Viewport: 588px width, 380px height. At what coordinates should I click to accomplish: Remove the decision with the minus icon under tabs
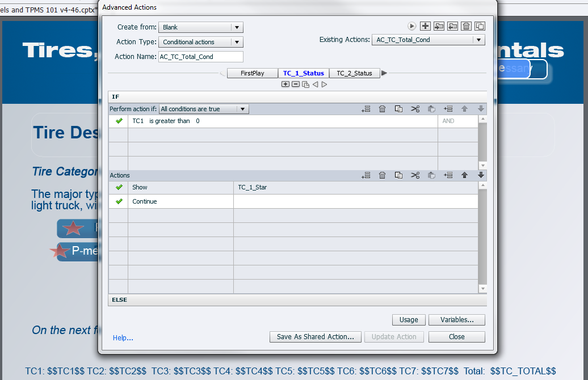[x=296, y=85]
